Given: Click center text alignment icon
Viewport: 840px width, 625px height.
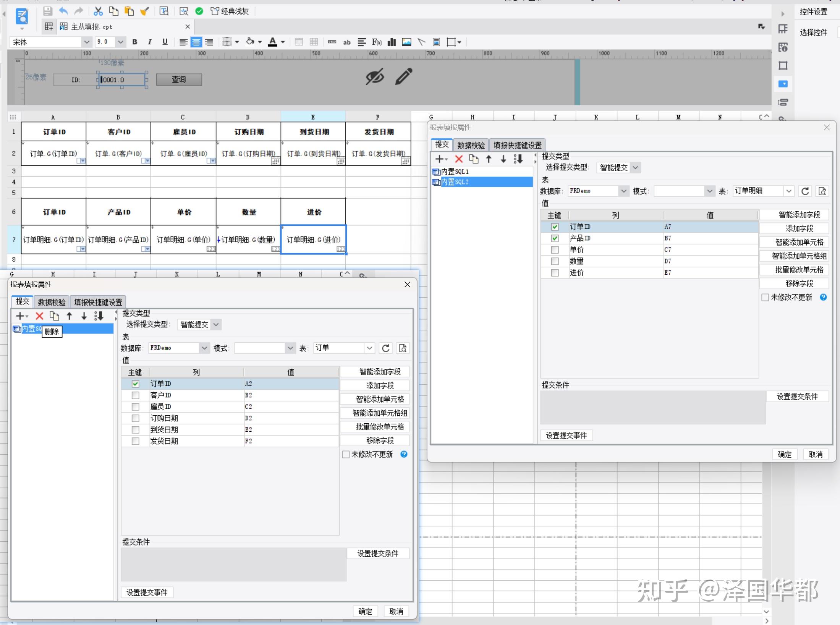Looking at the screenshot, I should 196,42.
